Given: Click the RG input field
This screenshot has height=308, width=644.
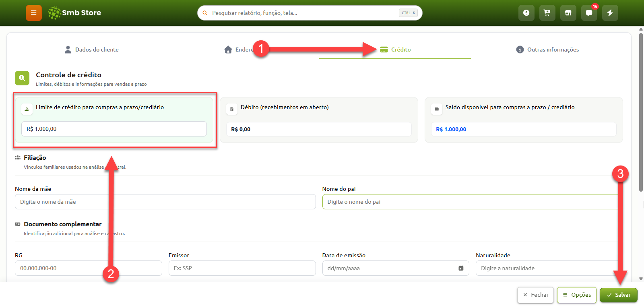Looking at the screenshot, I should pyautogui.click(x=88, y=268).
